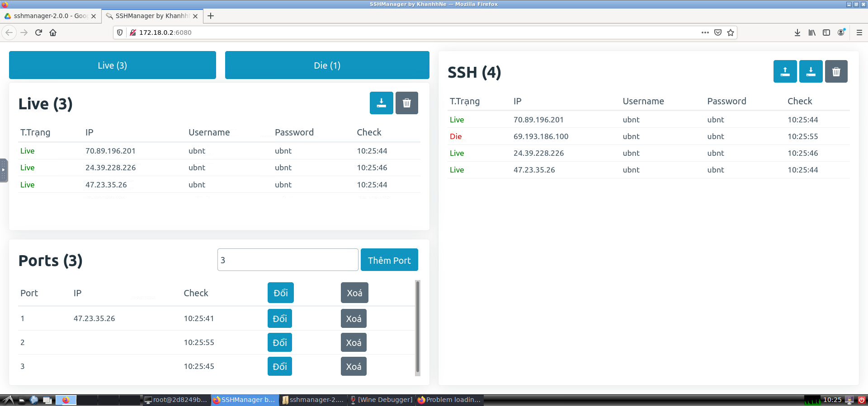Click the CPU monitor graph in taskbar
The image size is (868, 406).
812,400
